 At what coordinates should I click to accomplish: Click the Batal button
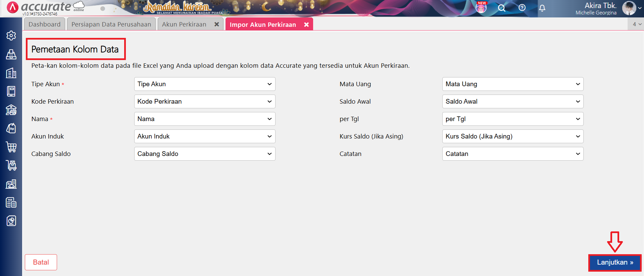(x=41, y=262)
